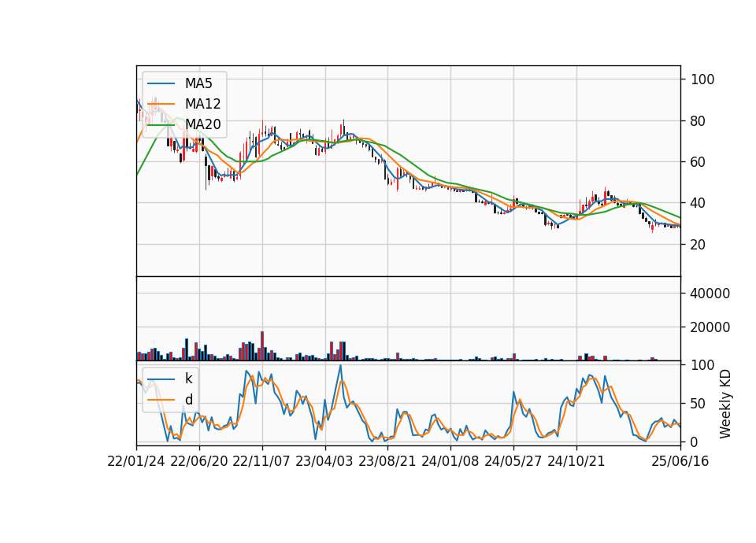
Task: Click the MA12 legend label
Action: (202, 104)
